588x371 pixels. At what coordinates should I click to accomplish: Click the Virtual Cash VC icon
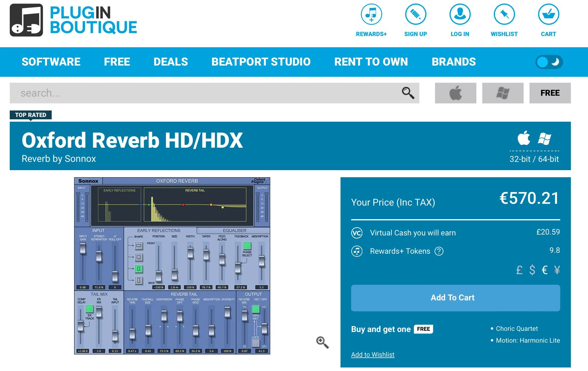(x=357, y=233)
